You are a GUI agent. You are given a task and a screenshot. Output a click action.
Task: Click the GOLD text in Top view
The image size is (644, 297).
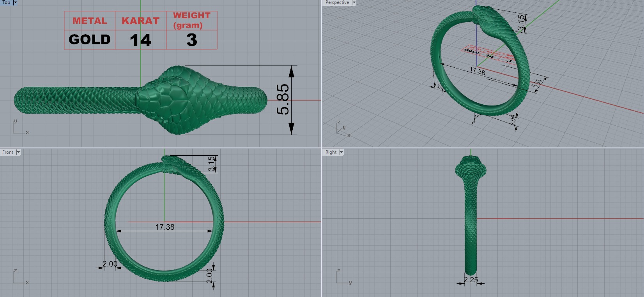pyautogui.click(x=90, y=39)
